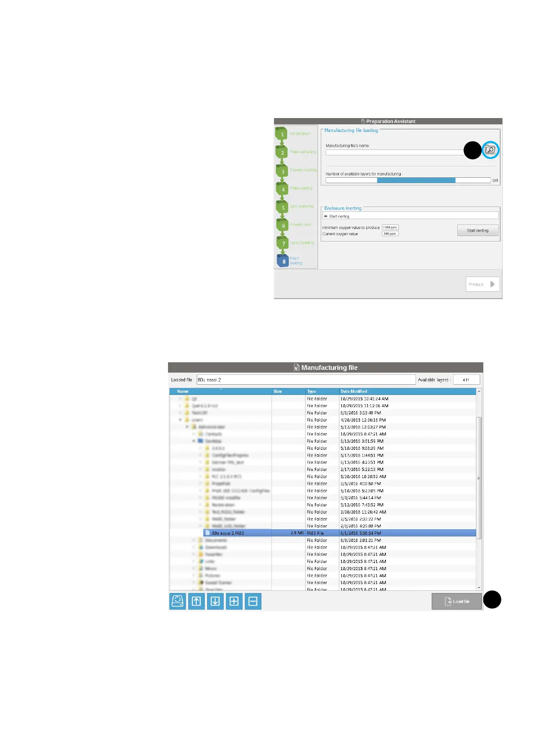Click the Lens cleaning step label

tap(302, 243)
